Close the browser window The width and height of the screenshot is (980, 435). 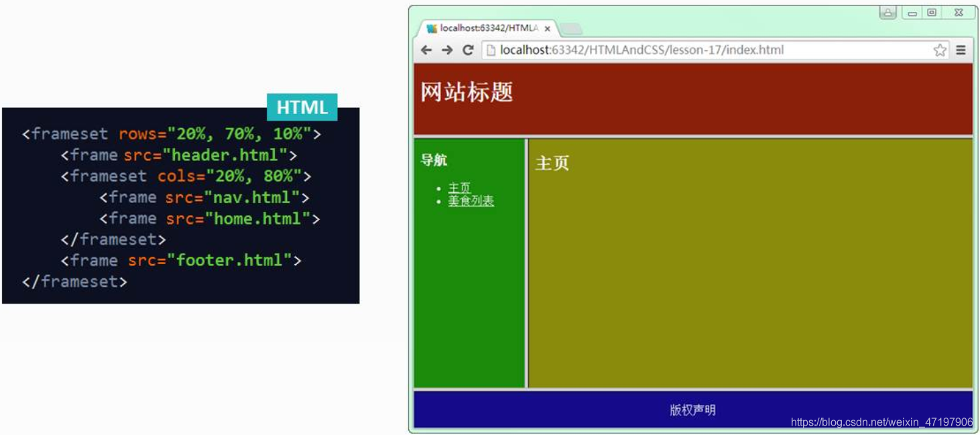click(959, 13)
